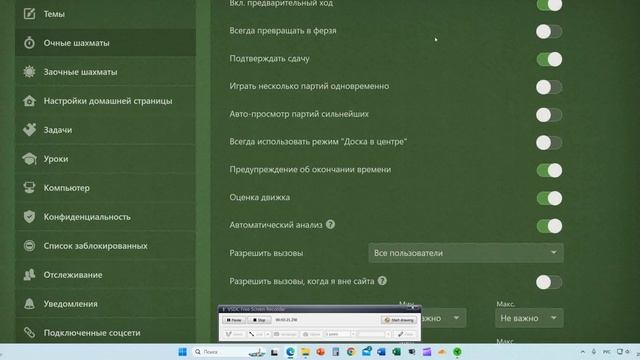The image size is (640, 360).
Task: Open Конфиденциальность settings page
Action: pyautogui.click(x=105, y=217)
